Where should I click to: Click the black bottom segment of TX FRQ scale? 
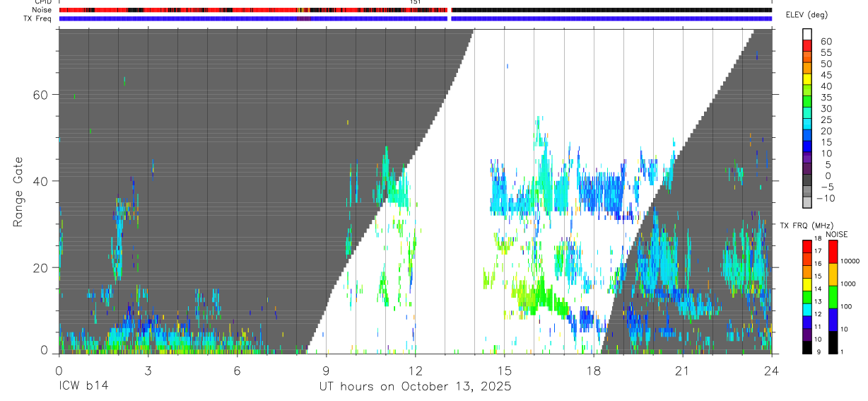[x=807, y=347]
